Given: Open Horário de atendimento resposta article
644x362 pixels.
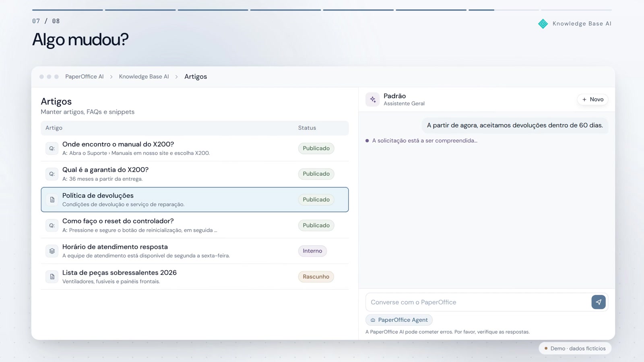Looking at the screenshot, I should [195, 251].
